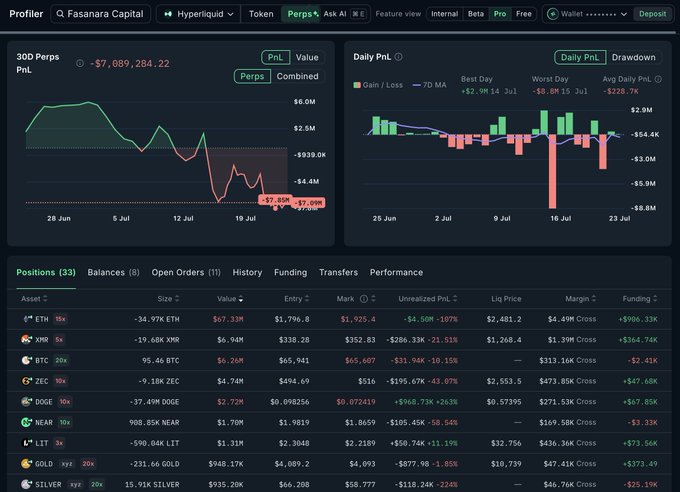
Task: Click the NEAR coin icon
Action: point(26,422)
